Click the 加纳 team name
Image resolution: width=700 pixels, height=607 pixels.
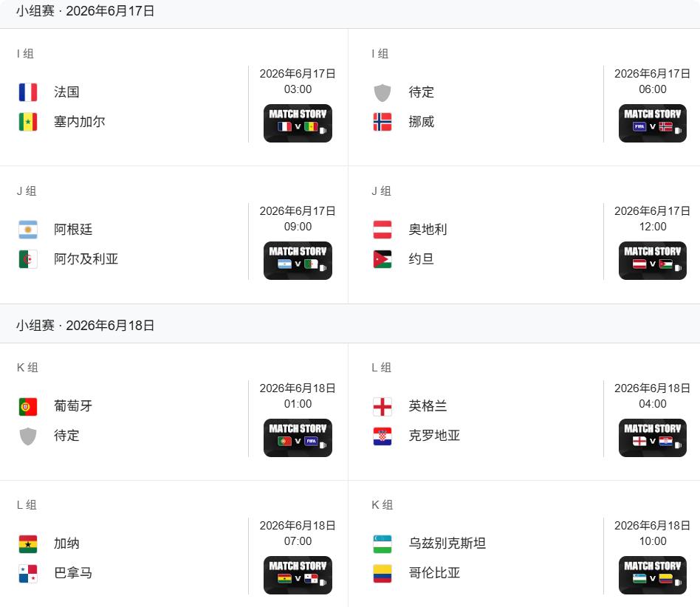pyautogui.click(x=66, y=543)
